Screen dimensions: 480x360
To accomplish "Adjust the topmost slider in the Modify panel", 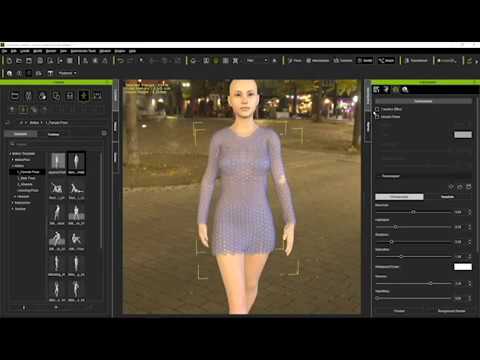I will tap(413, 212).
